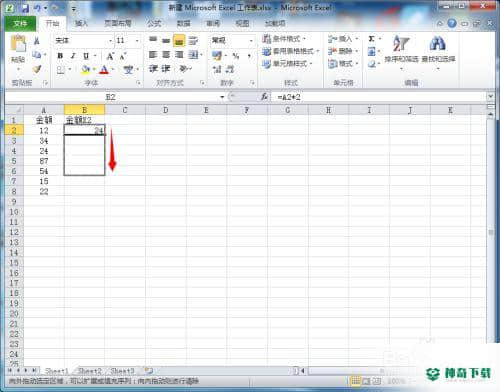
Task: Click cell A3 containing 34
Action: [44, 141]
